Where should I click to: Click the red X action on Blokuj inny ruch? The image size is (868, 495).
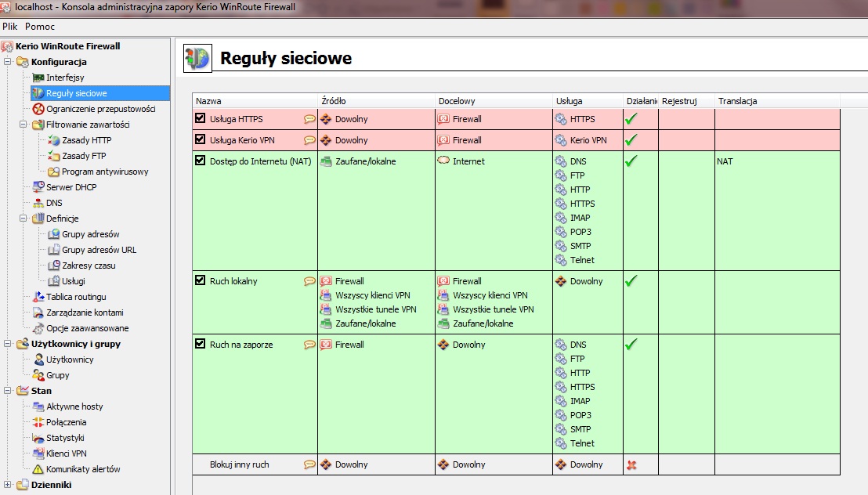tap(631, 465)
